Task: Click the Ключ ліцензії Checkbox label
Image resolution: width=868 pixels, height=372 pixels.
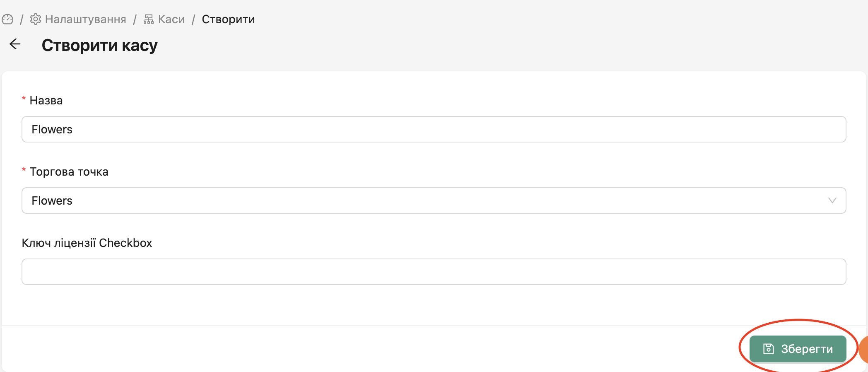Action: (87, 243)
